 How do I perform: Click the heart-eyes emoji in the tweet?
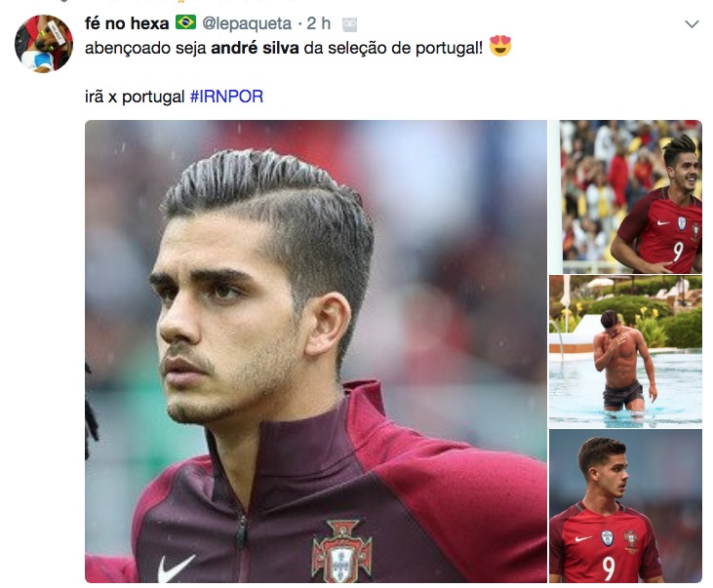(500, 46)
